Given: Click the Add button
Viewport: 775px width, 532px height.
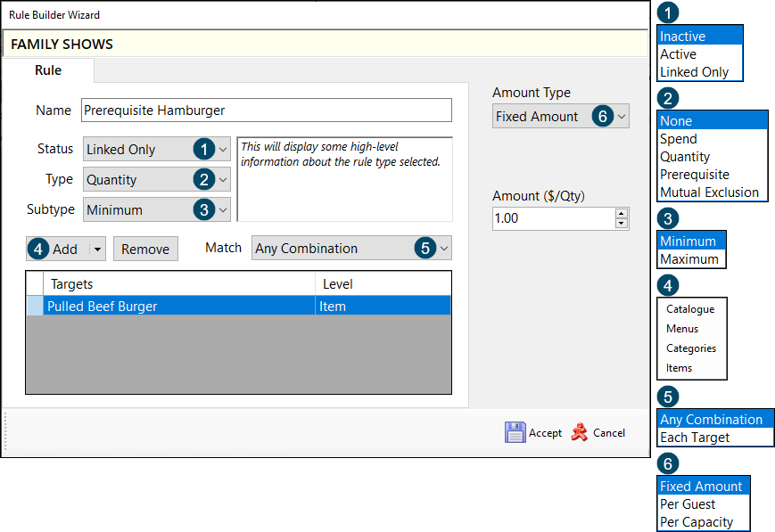Looking at the screenshot, I should pos(58,249).
